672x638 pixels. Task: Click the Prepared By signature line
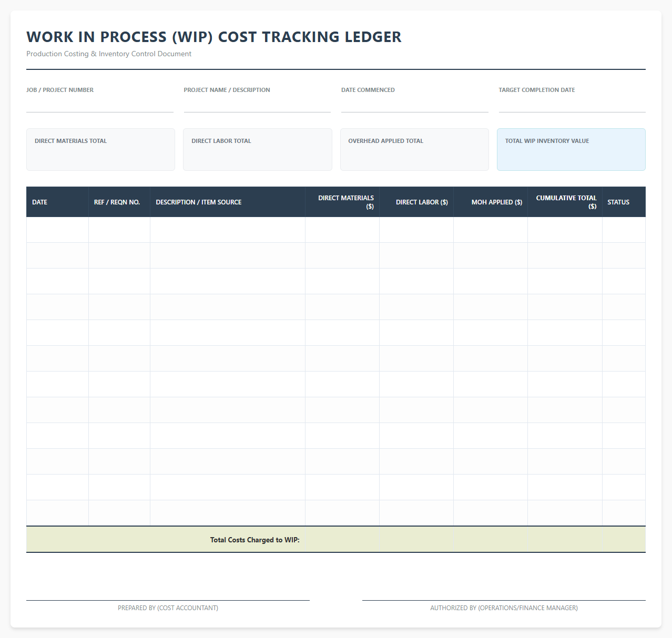click(168, 600)
